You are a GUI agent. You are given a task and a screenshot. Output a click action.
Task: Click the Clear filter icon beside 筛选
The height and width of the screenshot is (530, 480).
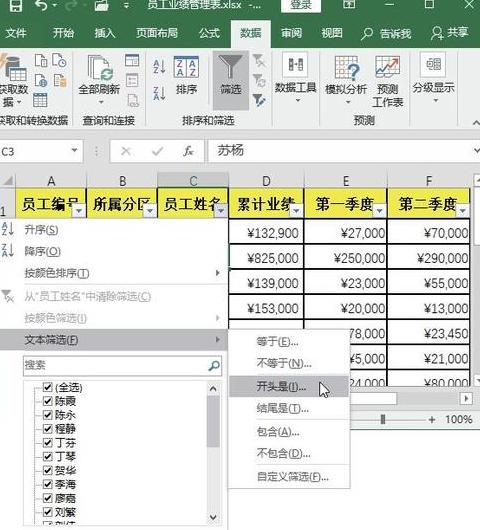tap(259, 61)
